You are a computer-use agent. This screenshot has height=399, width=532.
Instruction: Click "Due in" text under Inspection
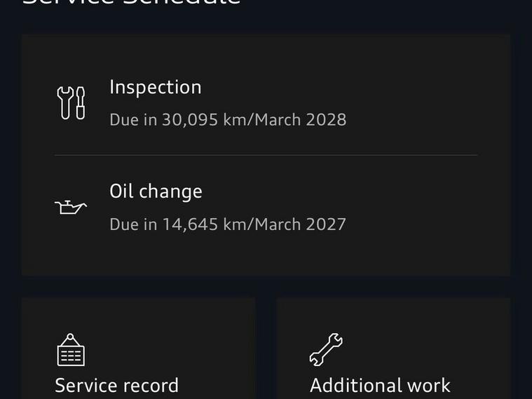click(x=133, y=120)
